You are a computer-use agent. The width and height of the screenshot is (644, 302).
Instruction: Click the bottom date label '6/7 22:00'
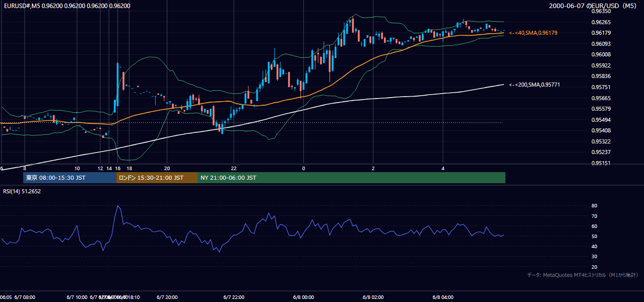(x=234, y=297)
